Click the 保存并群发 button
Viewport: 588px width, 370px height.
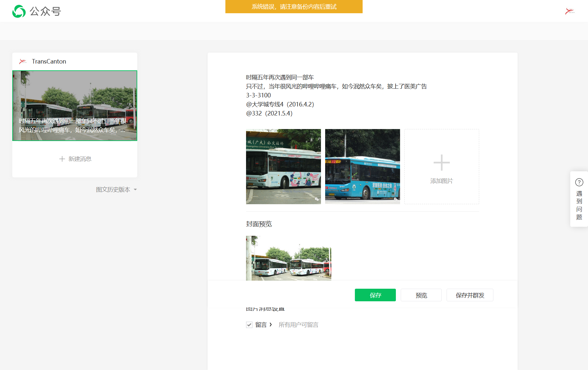click(470, 295)
